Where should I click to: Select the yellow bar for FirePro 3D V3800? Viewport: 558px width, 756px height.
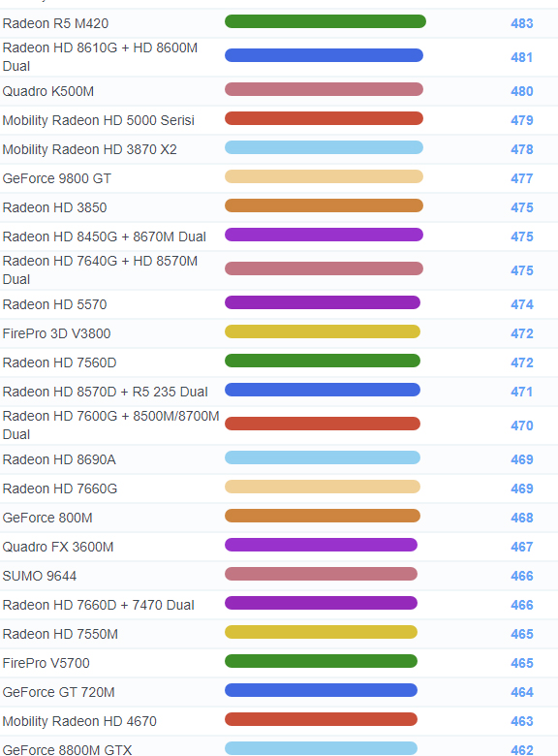(323, 331)
